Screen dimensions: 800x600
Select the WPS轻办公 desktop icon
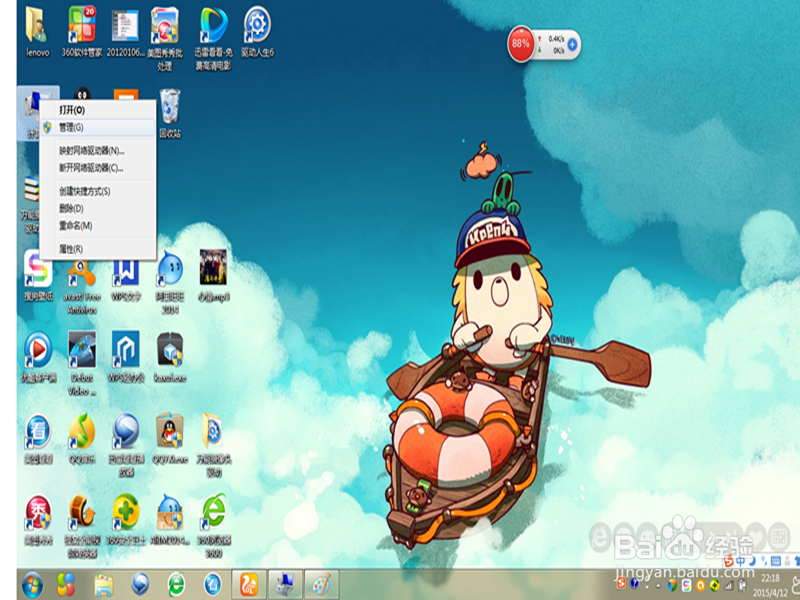coord(126,357)
